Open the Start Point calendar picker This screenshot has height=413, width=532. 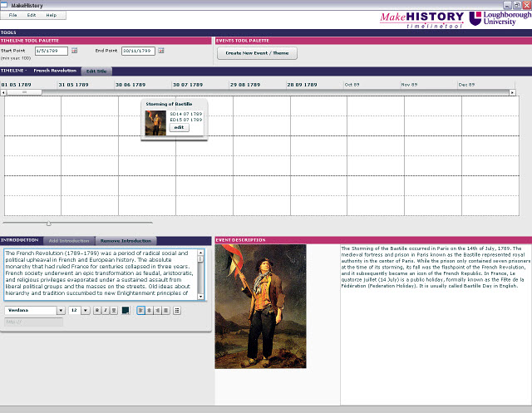[74, 51]
